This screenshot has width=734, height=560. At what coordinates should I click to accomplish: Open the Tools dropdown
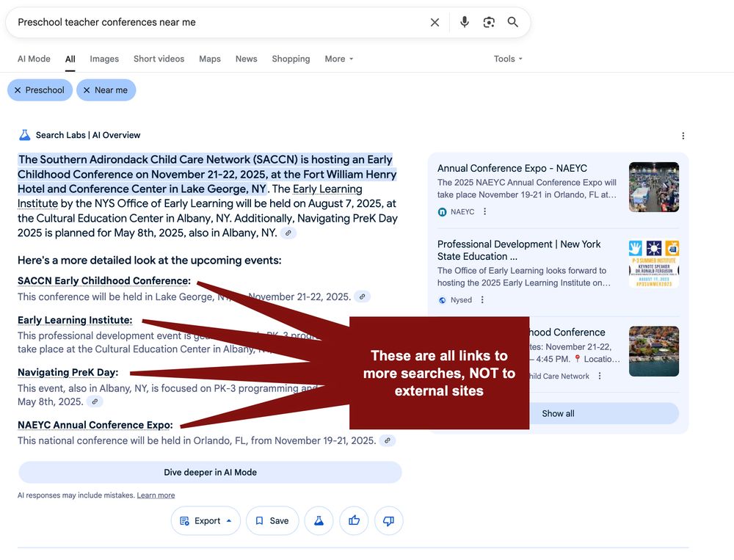point(508,59)
